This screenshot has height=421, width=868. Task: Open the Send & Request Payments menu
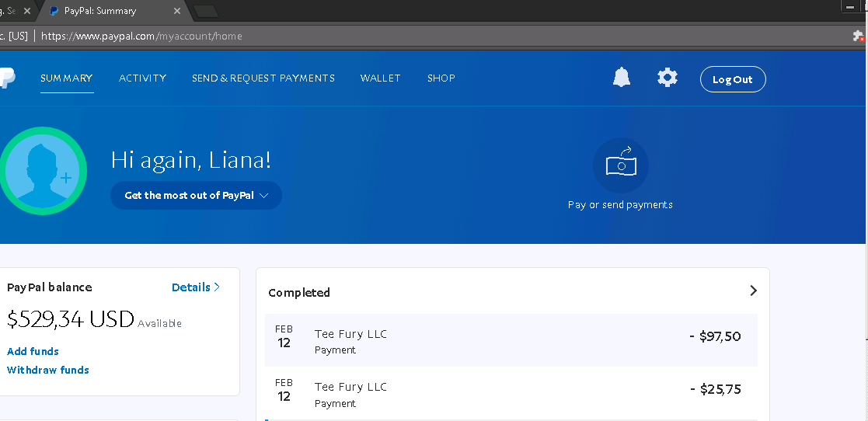pos(263,78)
